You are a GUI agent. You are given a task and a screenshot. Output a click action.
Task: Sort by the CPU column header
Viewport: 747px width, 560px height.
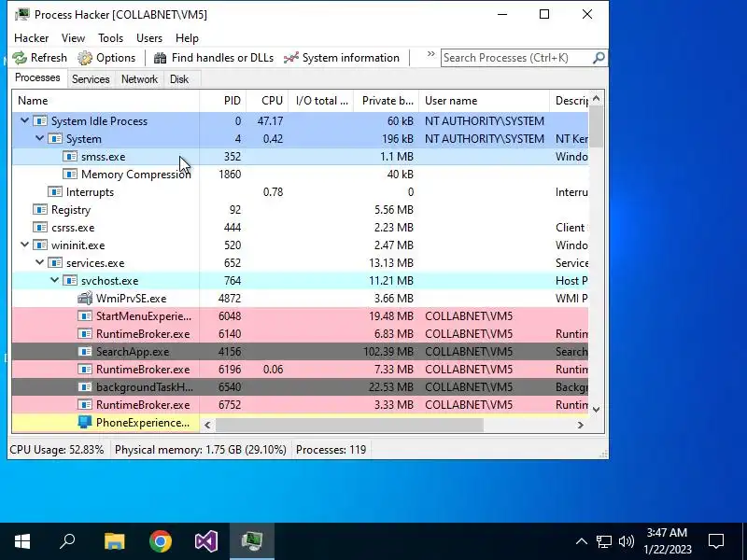pyautogui.click(x=267, y=101)
